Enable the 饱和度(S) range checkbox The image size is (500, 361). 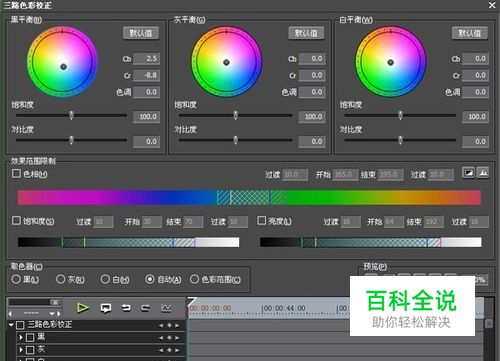(x=16, y=220)
